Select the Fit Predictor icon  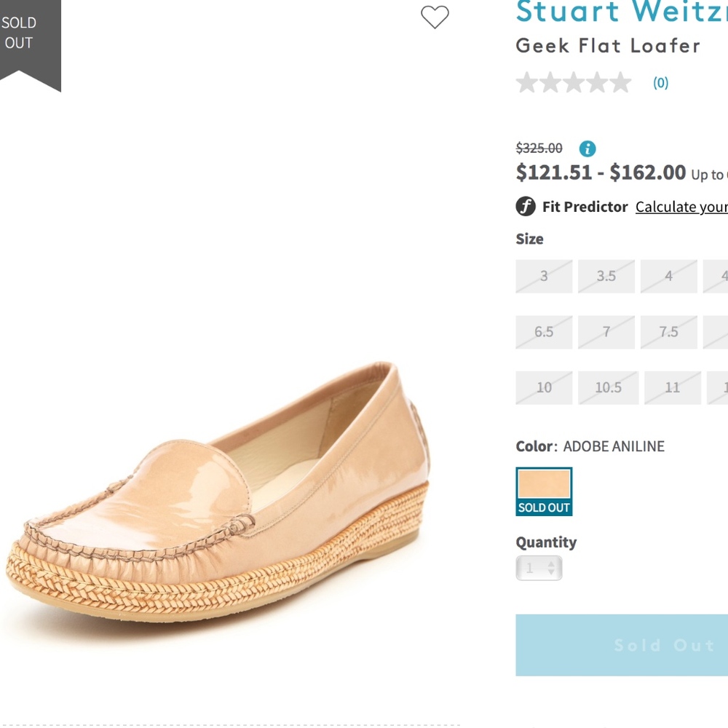pyautogui.click(x=525, y=207)
